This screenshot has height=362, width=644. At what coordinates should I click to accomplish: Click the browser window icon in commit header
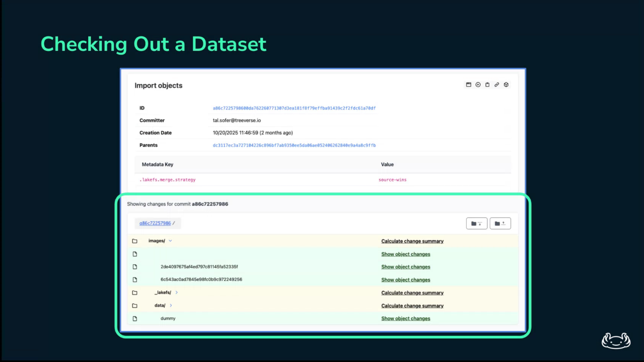(468, 85)
